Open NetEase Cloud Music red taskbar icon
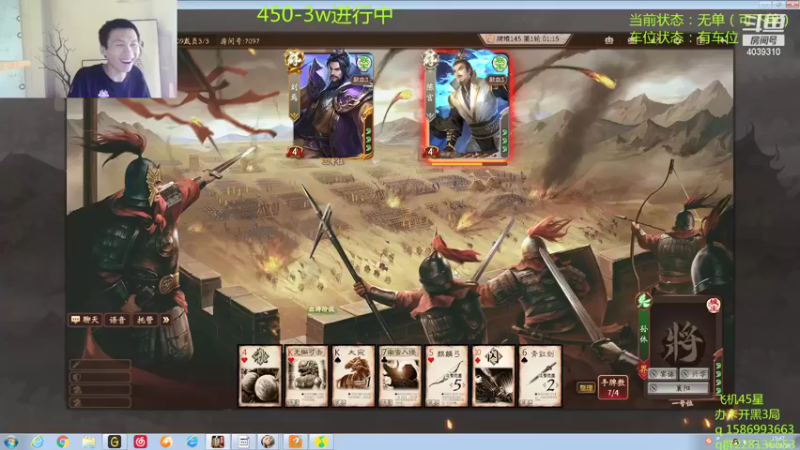800x450 pixels. tap(140, 442)
